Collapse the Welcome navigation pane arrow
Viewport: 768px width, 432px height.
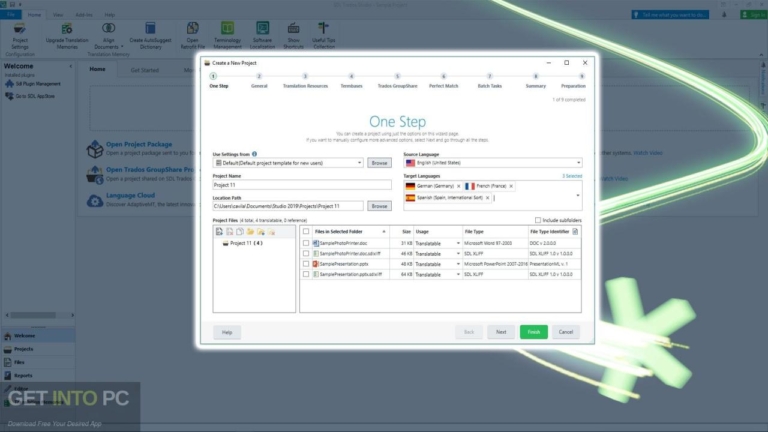pos(71,66)
